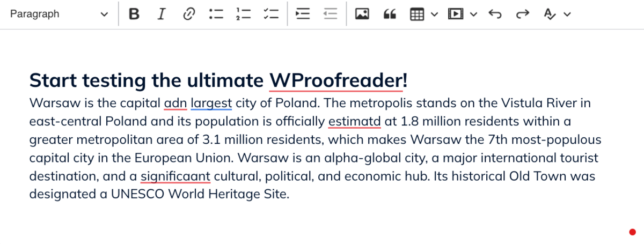644x244 pixels.
Task: Undo the last change
Action: click(x=495, y=14)
